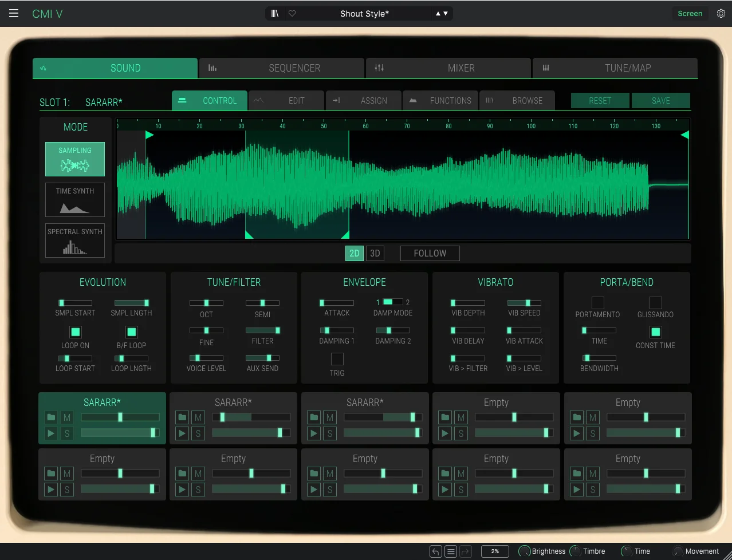Switch to the TUNE/MAP tab
The image size is (732, 560).
point(615,68)
